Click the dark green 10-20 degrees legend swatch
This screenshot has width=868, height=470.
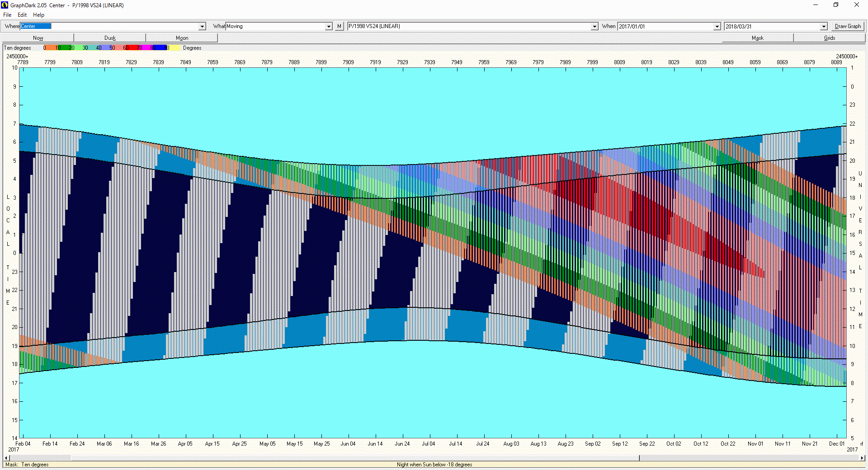pos(64,48)
